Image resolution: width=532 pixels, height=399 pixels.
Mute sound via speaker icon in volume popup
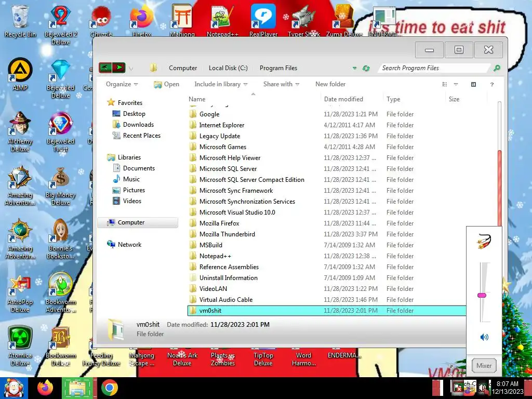[484, 337]
